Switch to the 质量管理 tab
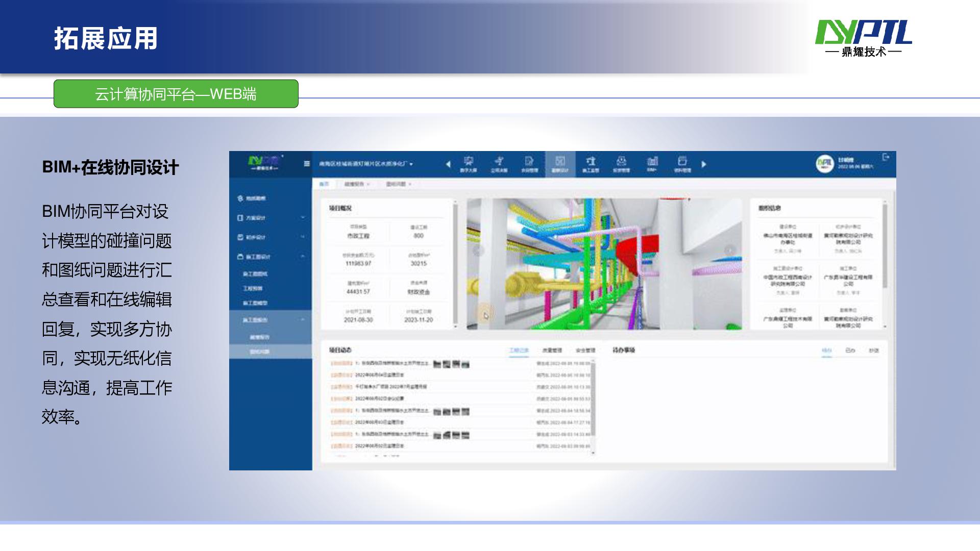The height and width of the screenshot is (551, 980). (x=552, y=350)
